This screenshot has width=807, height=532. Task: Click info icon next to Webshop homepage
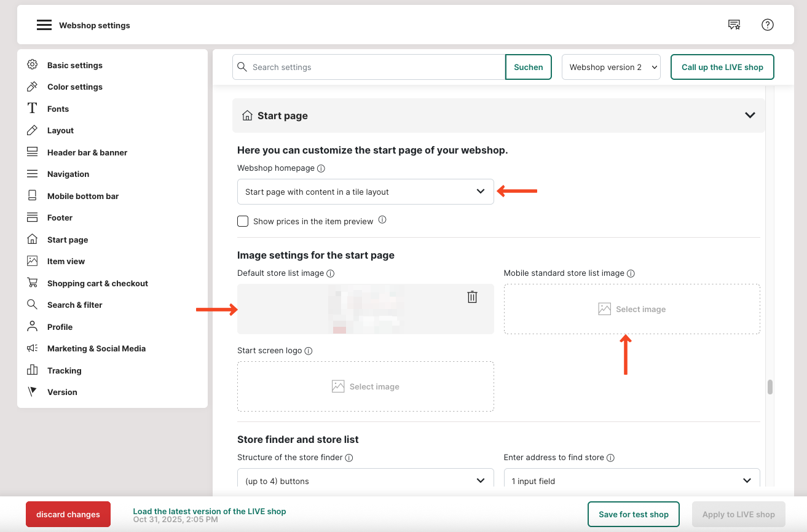click(321, 168)
